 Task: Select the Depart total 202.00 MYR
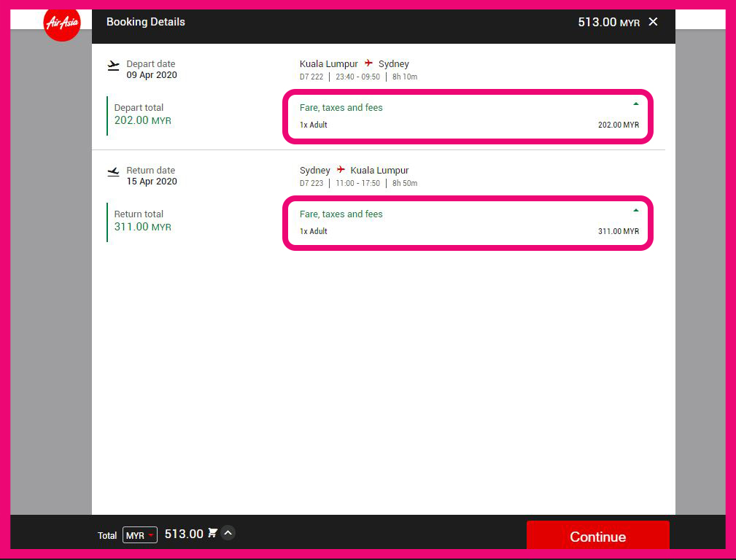pos(143,120)
